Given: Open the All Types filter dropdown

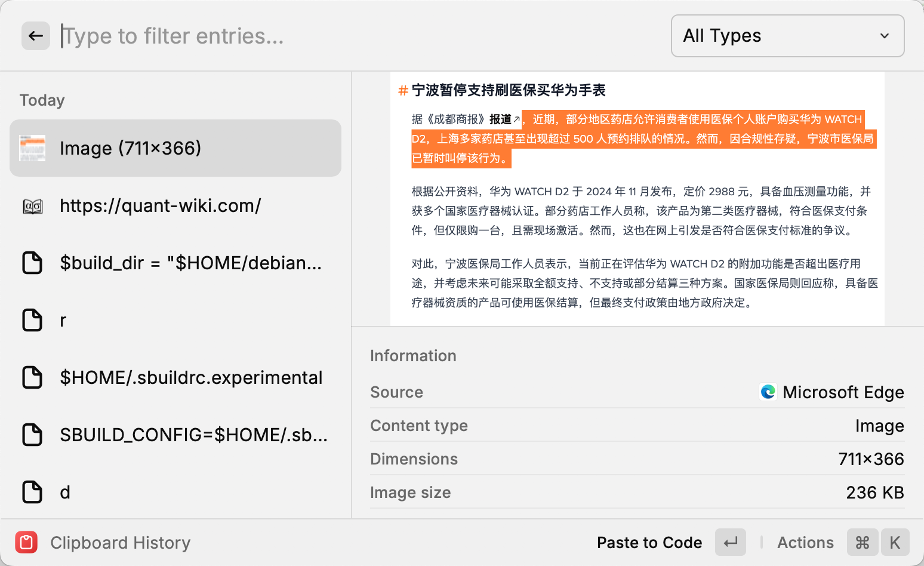Looking at the screenshot, I should [787, 36].
